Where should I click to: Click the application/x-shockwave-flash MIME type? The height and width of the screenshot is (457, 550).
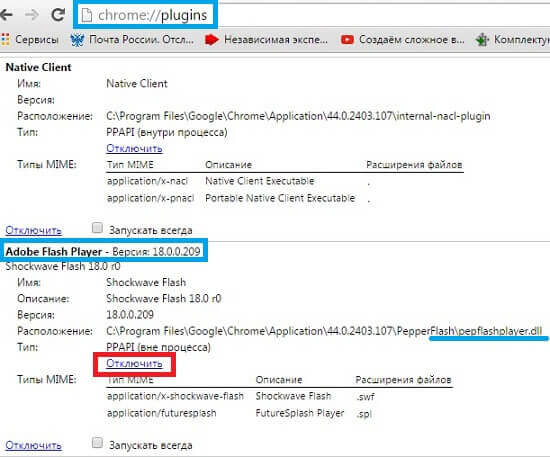pyautogui.click(x=175, y=396)
